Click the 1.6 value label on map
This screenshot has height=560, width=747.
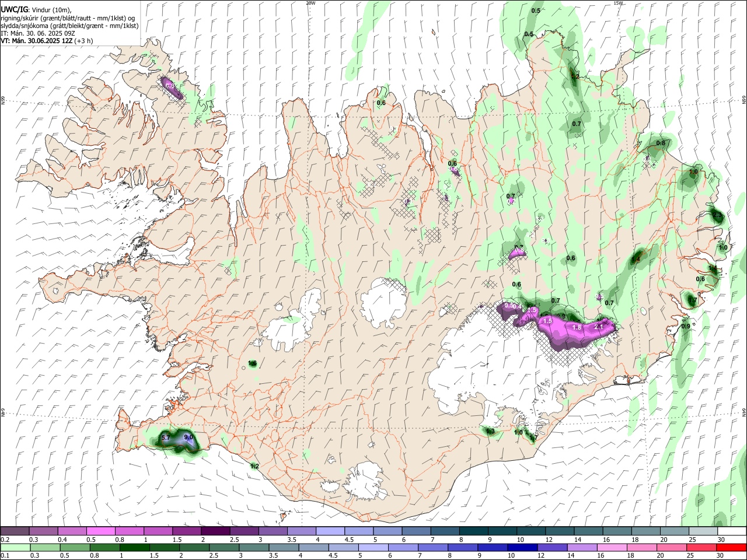(x=253, y=363)
